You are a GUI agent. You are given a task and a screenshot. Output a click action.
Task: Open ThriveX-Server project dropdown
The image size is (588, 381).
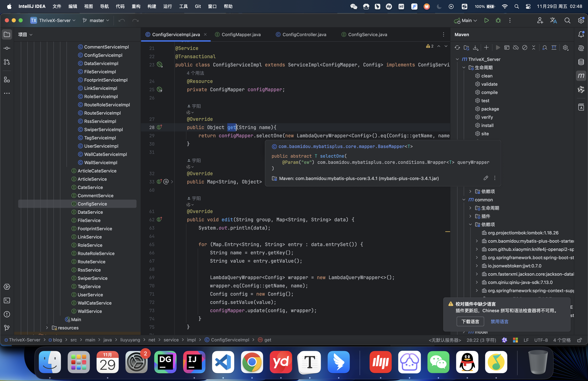[x=53, y=20]
